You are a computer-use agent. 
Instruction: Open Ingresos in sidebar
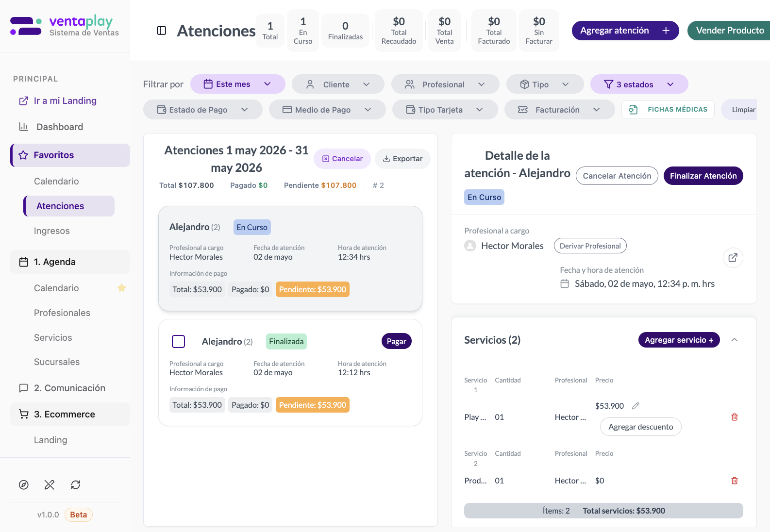(52, 231)
